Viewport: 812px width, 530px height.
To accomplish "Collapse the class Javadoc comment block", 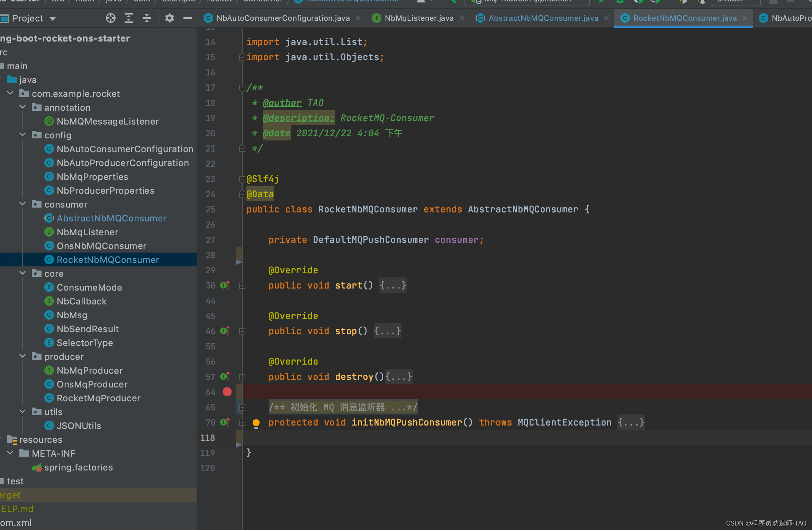I will click(242, 88).
